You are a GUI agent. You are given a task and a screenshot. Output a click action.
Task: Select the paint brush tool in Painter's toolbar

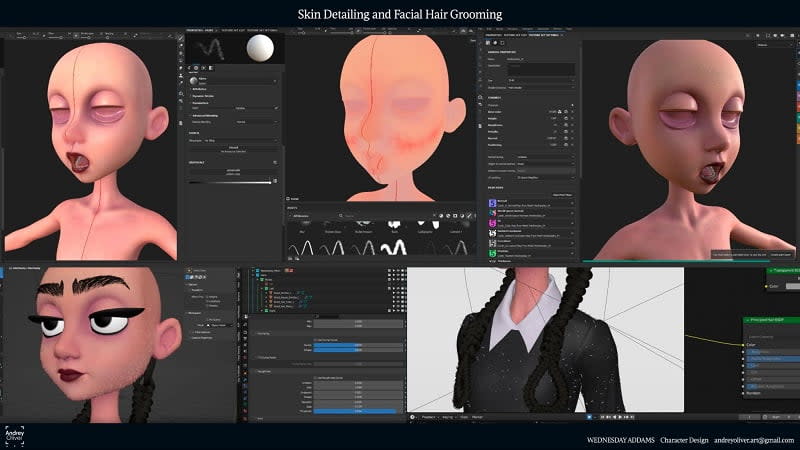(181, 38)
